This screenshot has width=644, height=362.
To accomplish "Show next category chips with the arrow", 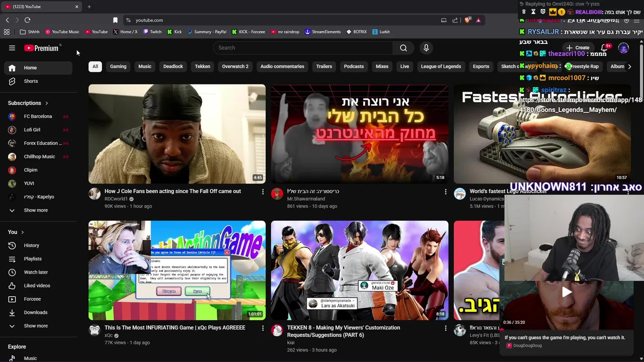I will (x=629, y=66).
